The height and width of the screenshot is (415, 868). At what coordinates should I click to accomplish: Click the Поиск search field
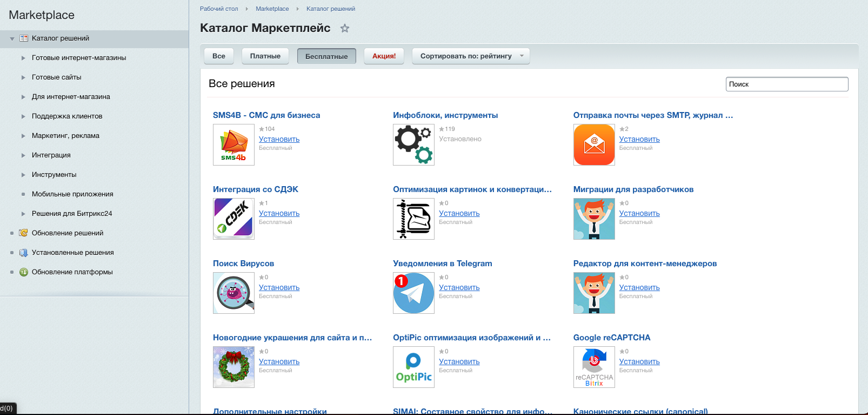point(786,84)
